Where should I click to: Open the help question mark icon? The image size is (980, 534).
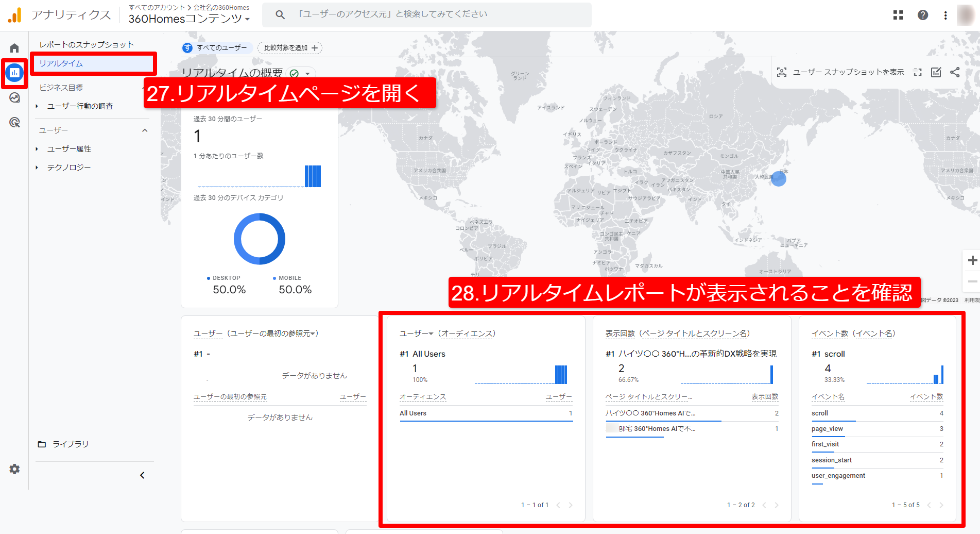(923, 15)
